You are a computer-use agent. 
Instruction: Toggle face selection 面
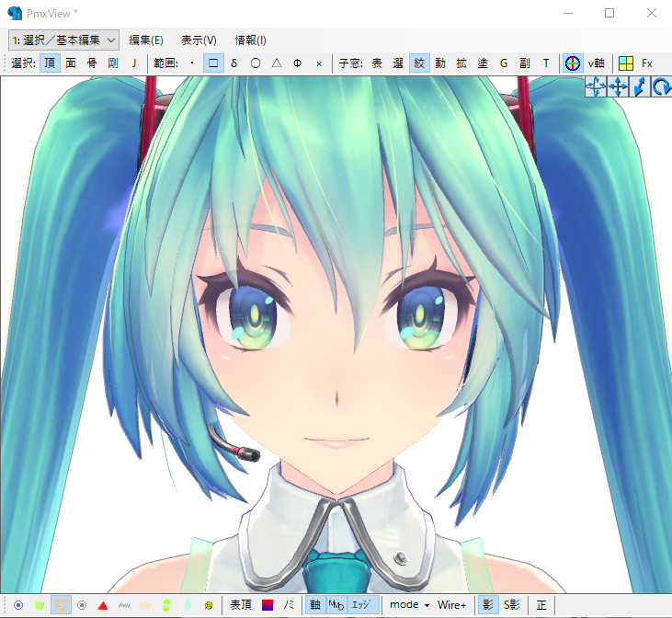coord(71,63)
